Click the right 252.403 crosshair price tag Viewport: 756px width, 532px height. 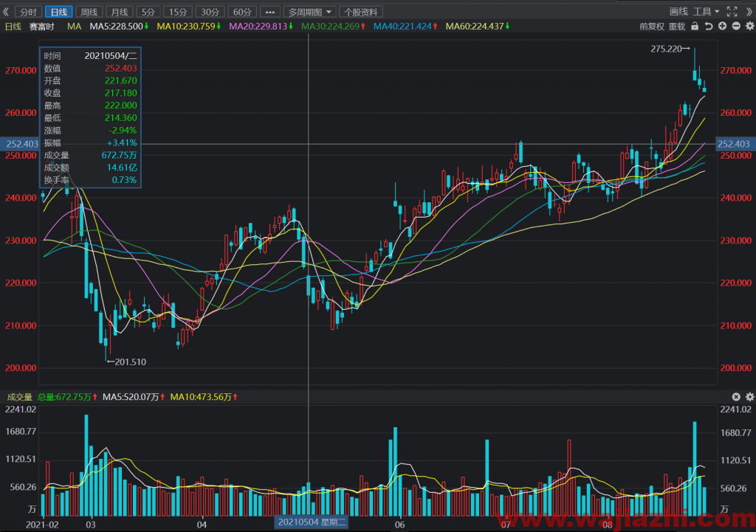pos(734,144)
